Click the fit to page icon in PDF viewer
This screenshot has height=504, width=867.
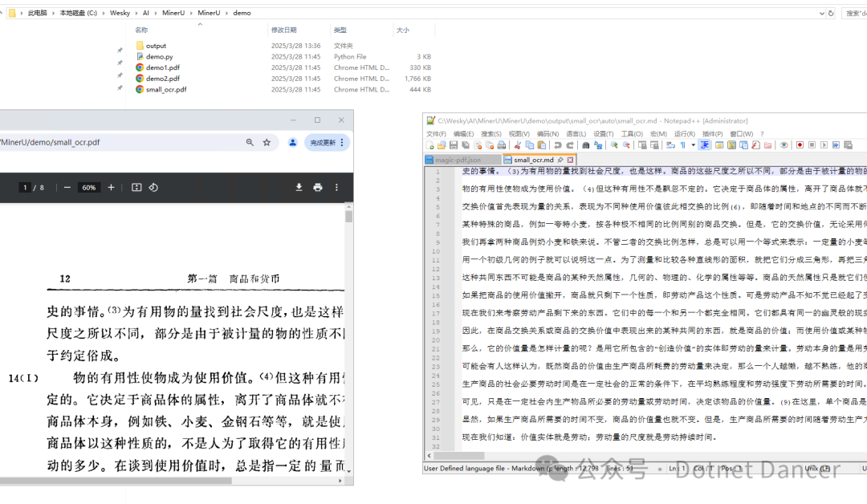pyautogui.click(x=136, y=187)
